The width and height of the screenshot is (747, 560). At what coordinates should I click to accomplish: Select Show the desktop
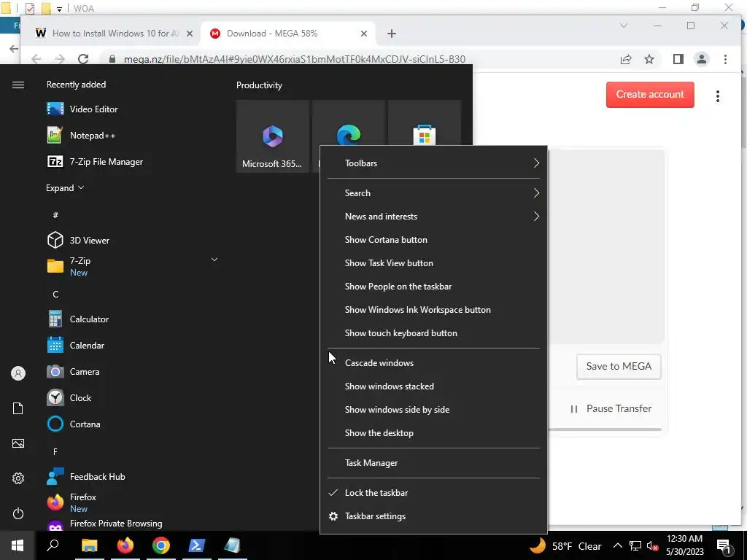pos(379,433)
